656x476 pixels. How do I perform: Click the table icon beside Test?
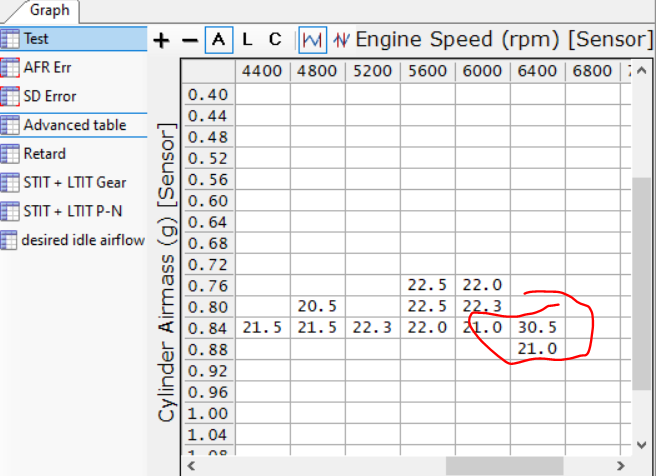(x=10, y=39)
